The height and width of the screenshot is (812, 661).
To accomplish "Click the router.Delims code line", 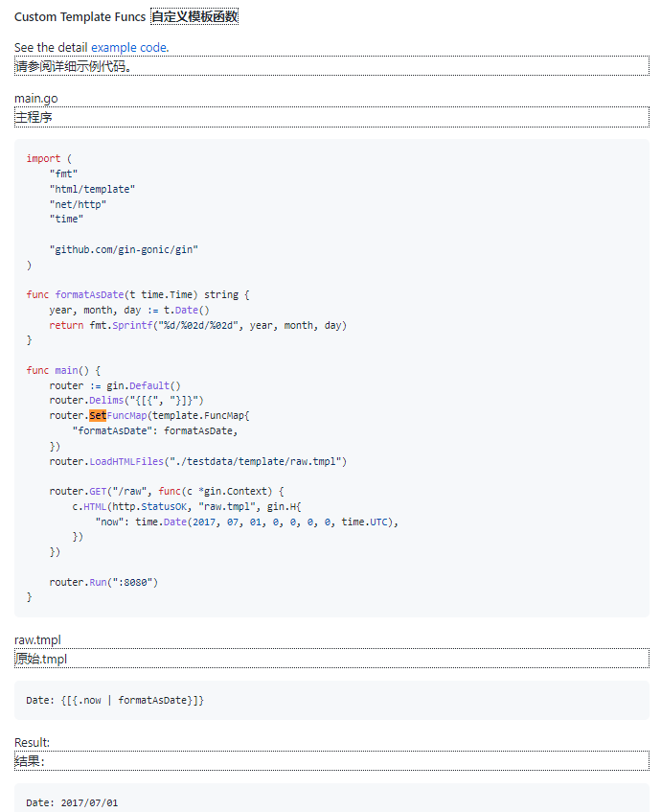I will click(126, 400).
